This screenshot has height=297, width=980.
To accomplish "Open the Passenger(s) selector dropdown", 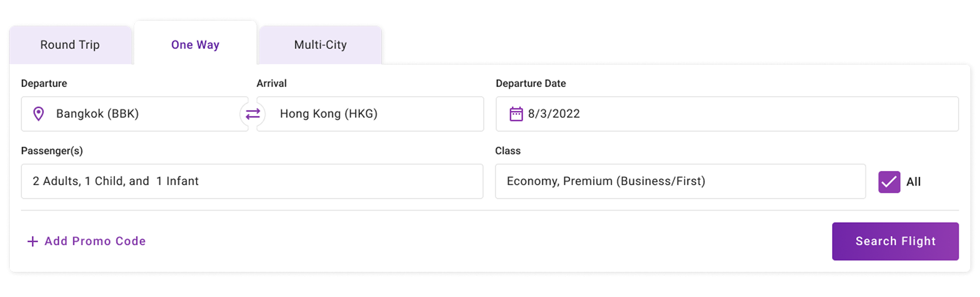I will 252,181.
